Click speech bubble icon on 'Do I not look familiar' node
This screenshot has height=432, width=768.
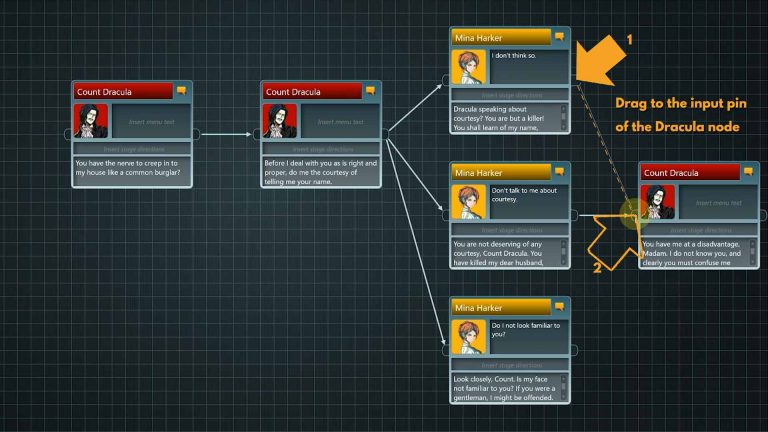click(x=560, y=307)
